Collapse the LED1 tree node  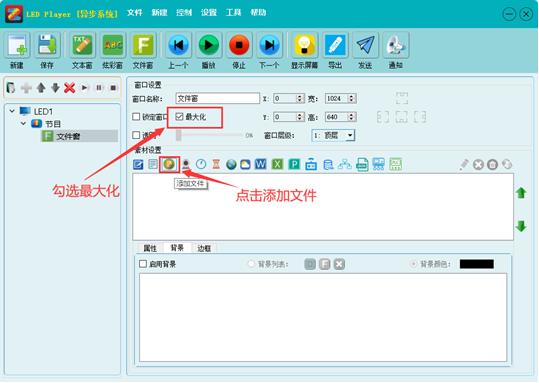[12, 111]
